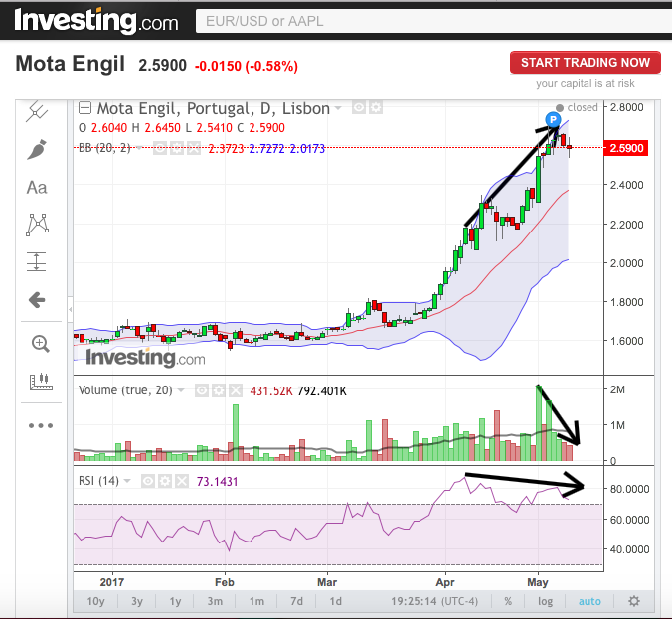This screenshot has height=619, width=672.
Task: Click the RSI value 73.1431
Action: click(217, 482)
